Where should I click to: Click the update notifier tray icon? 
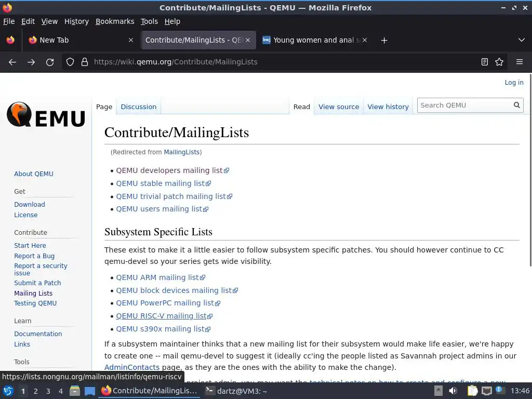tap(500, 390)
